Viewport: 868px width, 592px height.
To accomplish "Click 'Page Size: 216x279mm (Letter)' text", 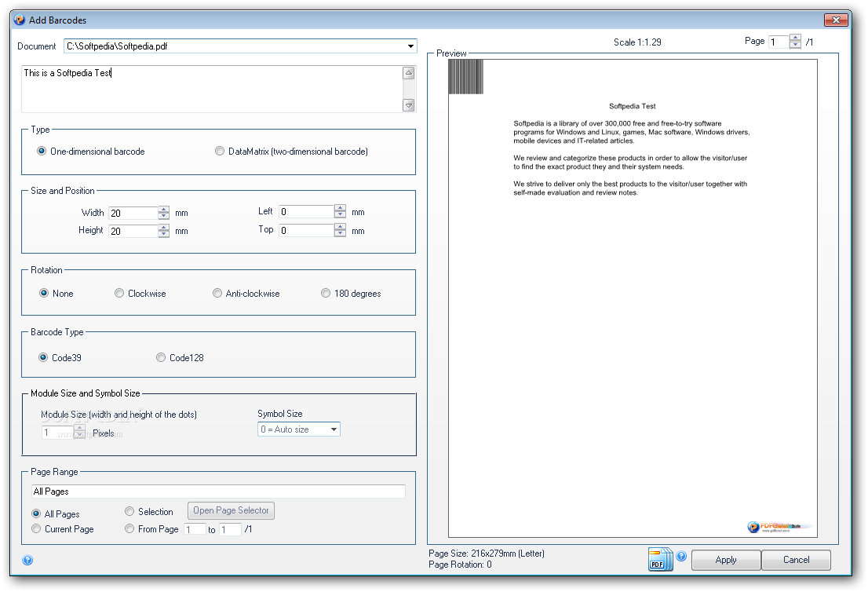I will (x=487, y=554).
